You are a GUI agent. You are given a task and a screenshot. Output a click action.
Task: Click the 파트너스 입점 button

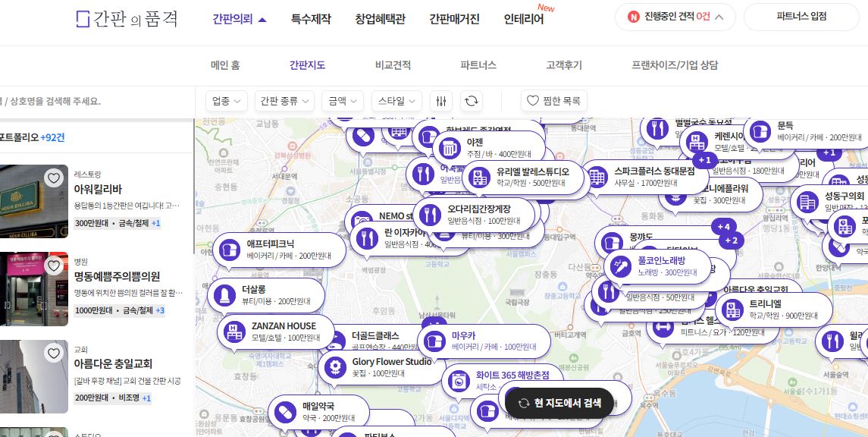pos(801,17)
